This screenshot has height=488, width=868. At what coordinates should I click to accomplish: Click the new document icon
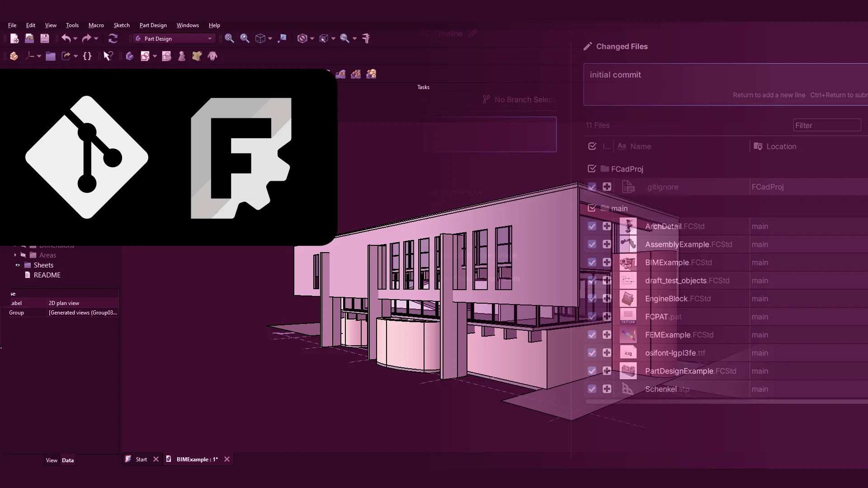14,38
